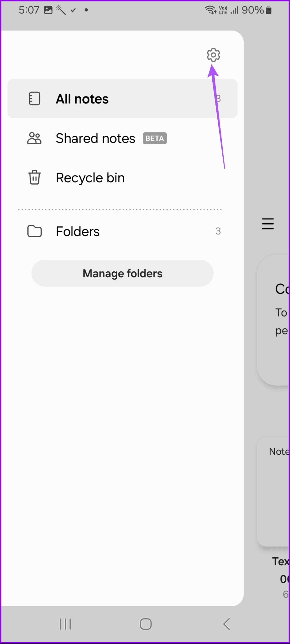Tap the Shared notes people icon

(34, 138)
